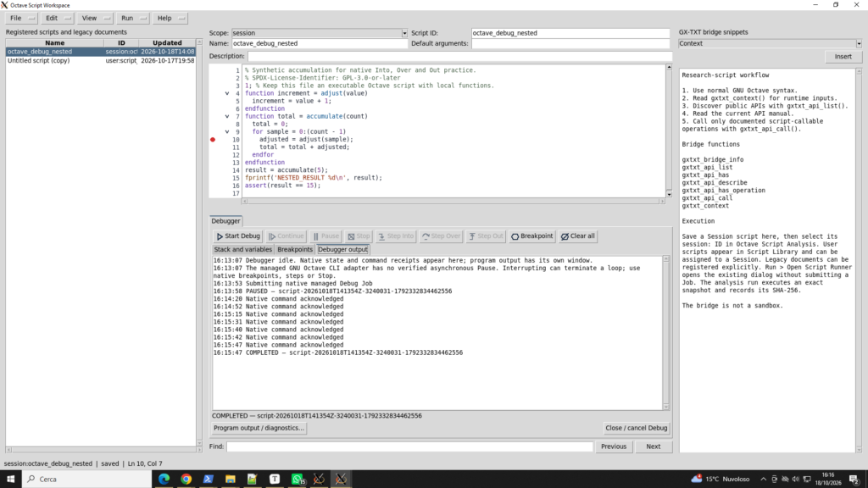The image size is (868, 488).
Task: Click the code editor vertical scrollbar down arrow
Action: [669, 194]
